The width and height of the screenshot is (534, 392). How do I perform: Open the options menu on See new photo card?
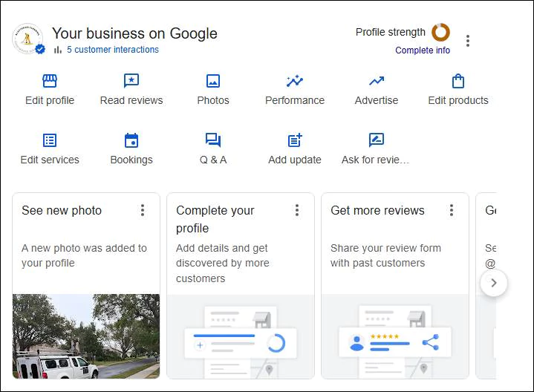click(143, 210)
